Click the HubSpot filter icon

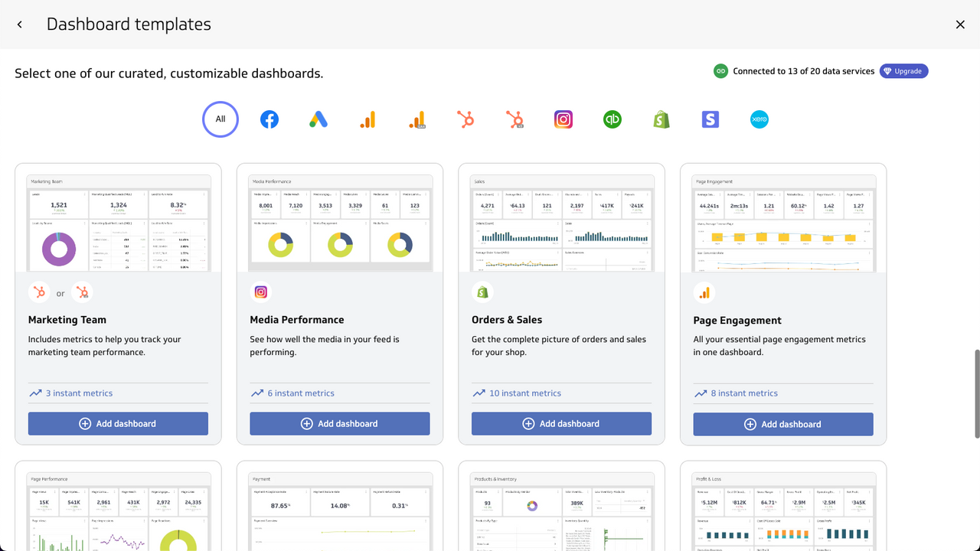click(x=465, y=119)
